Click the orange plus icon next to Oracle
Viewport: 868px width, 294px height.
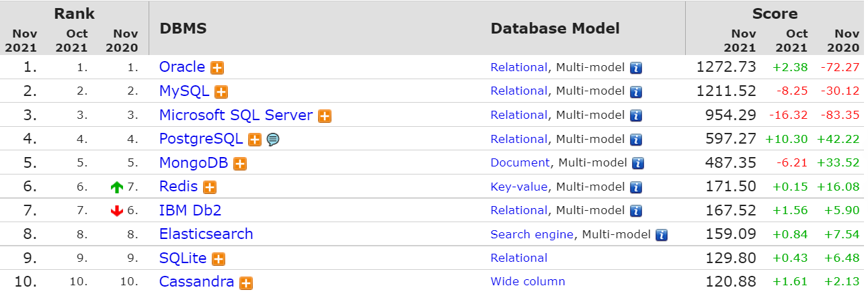(x=217, y=68)
